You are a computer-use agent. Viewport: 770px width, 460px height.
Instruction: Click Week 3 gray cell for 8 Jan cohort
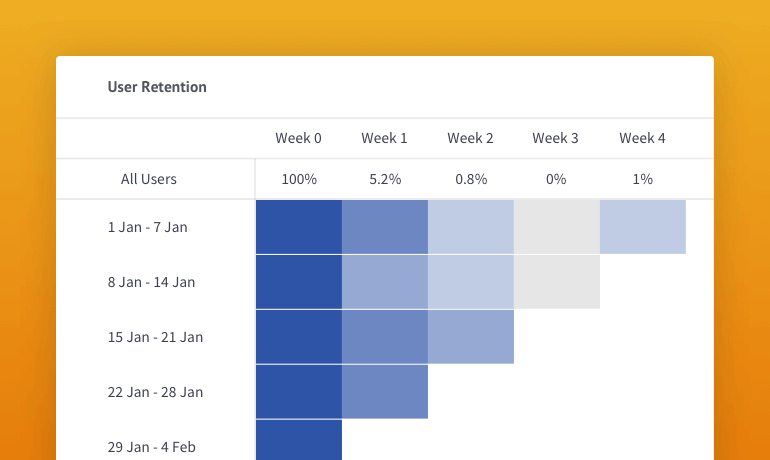tap(556, 282)
